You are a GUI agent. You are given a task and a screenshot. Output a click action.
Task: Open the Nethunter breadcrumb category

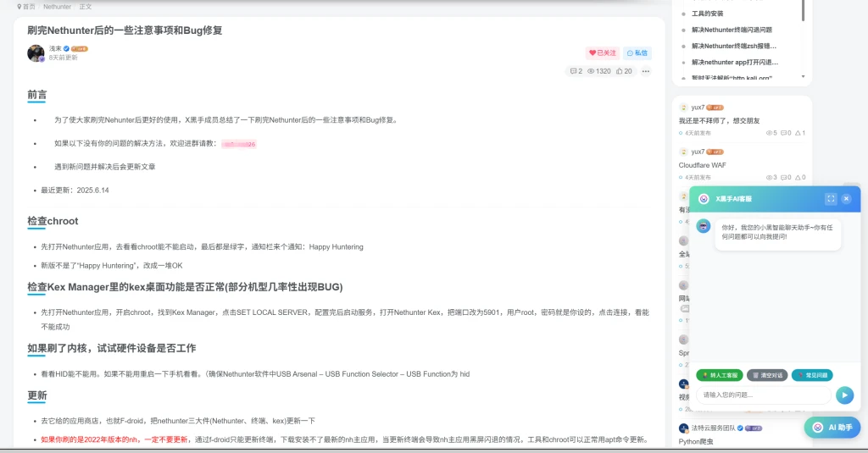tap(57, 7)
